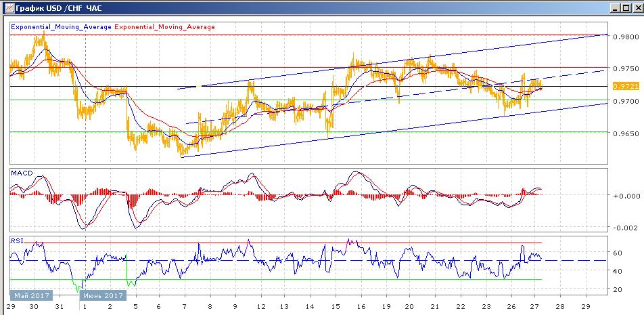This screenshot has width=644, height=315.
Task: Click date 7 on the time axis
Action: click(185, 307)
